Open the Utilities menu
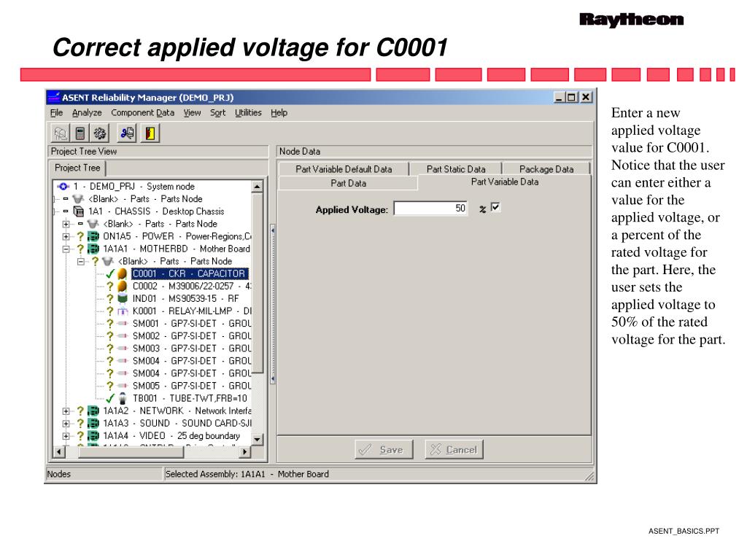 coord(248,113)
